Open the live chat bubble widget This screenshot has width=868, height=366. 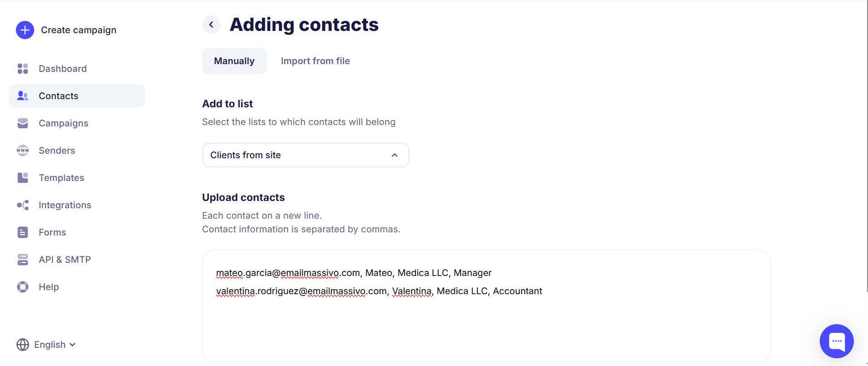[x=837, y=341]
